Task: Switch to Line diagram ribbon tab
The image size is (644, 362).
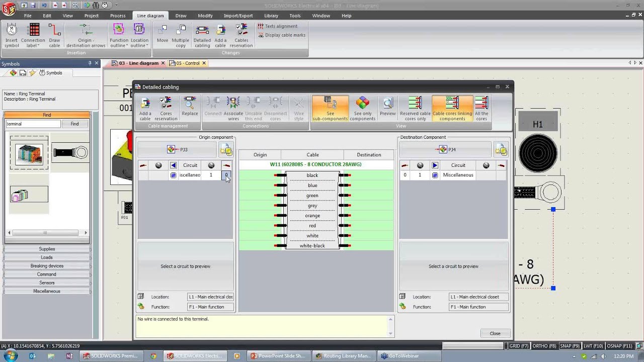Action: pyautogui.click(x=150, y=16)
